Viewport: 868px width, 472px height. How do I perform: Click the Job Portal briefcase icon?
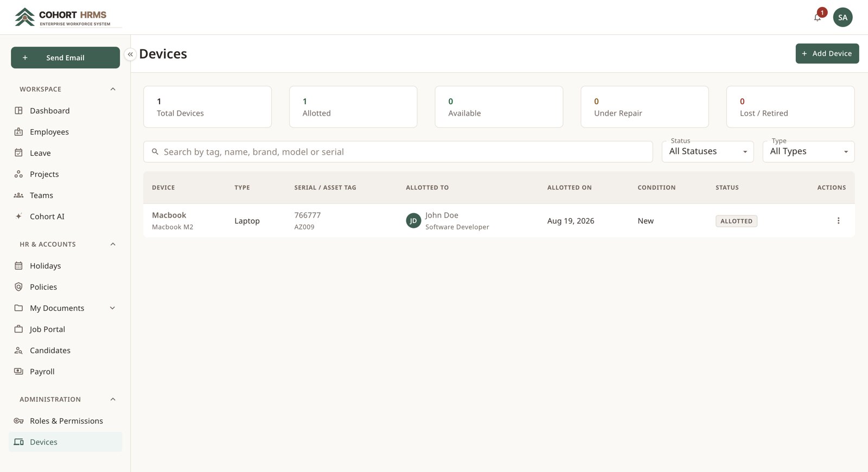tap(18, 329)
